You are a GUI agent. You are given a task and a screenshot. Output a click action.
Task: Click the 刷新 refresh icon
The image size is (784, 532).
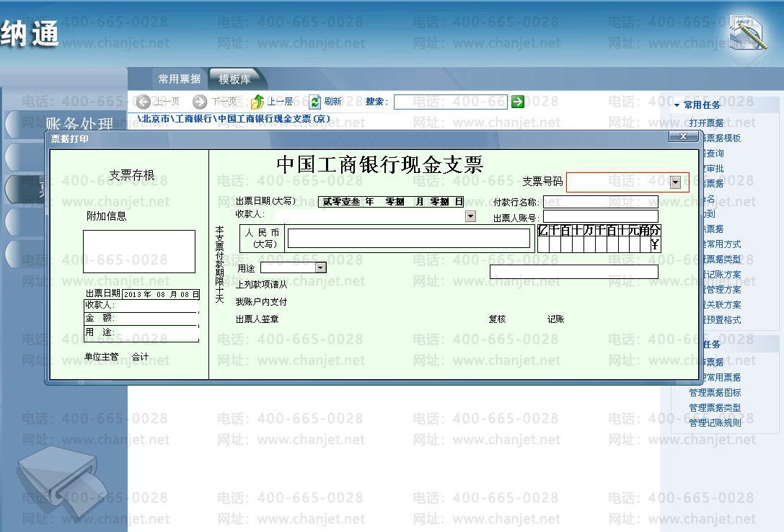314,102
